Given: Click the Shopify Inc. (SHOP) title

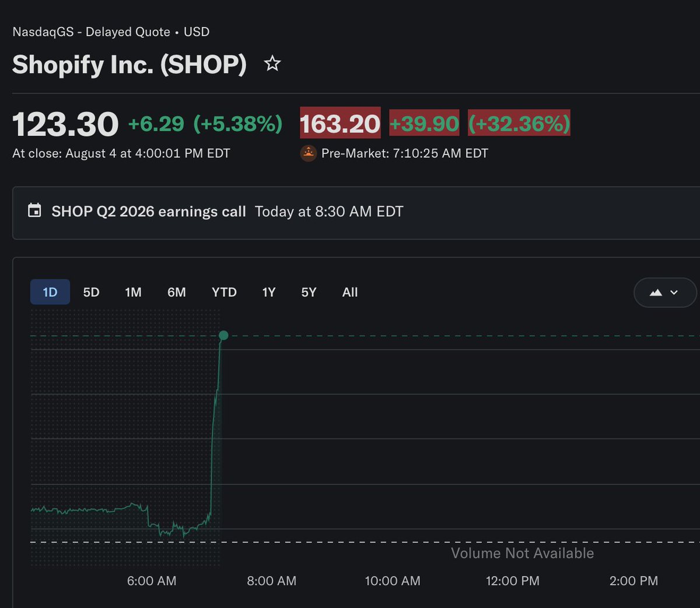Looking at the screenshot, I should (129, 64).
